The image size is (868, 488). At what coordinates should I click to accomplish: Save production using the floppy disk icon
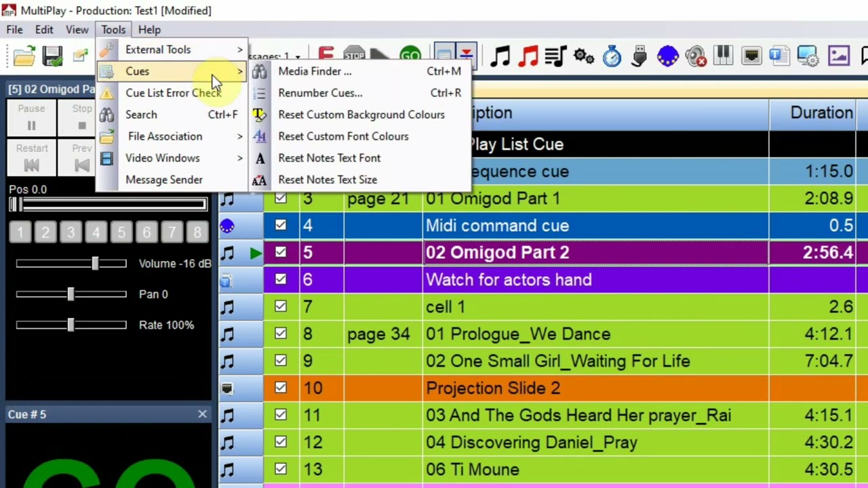point(52,56)
